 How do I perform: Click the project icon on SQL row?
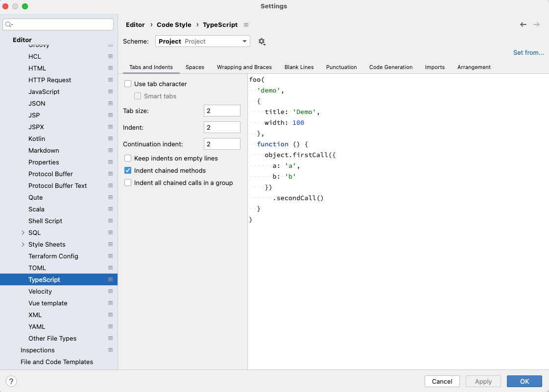click(x=110, y=232)
